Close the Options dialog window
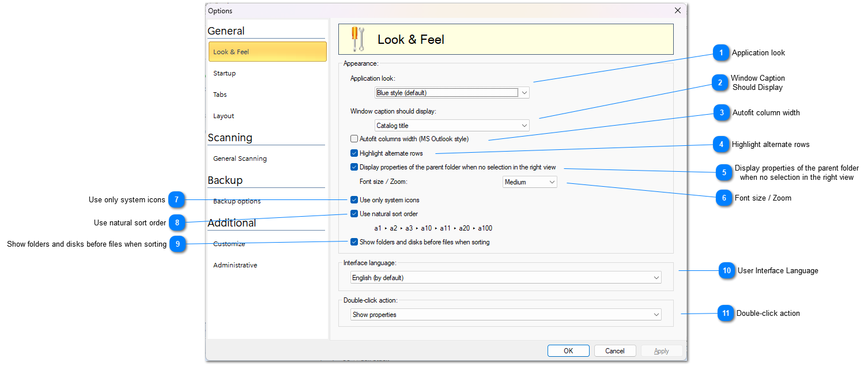The image size is (868, 366). (x=677, y=10)
